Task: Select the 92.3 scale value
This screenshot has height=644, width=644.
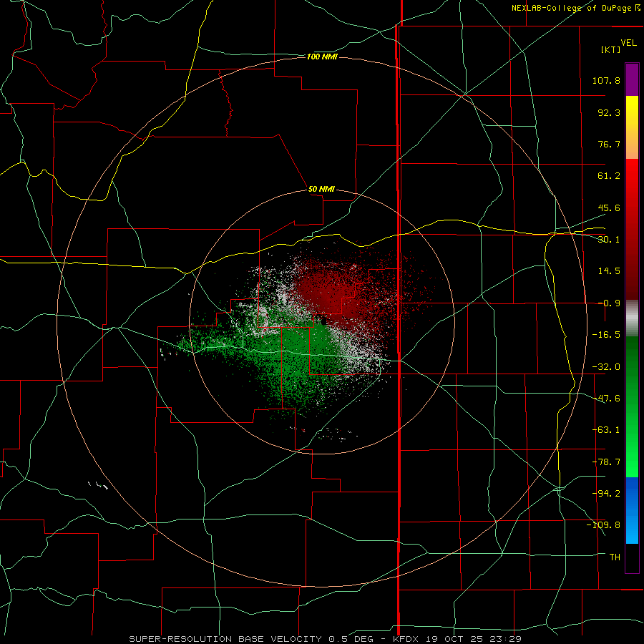Action: [609, 112]
